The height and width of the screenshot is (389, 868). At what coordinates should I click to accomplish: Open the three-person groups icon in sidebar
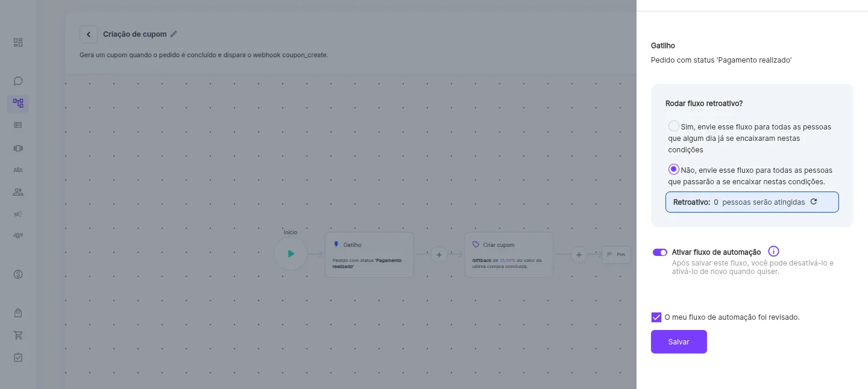(x=18, y=170)
